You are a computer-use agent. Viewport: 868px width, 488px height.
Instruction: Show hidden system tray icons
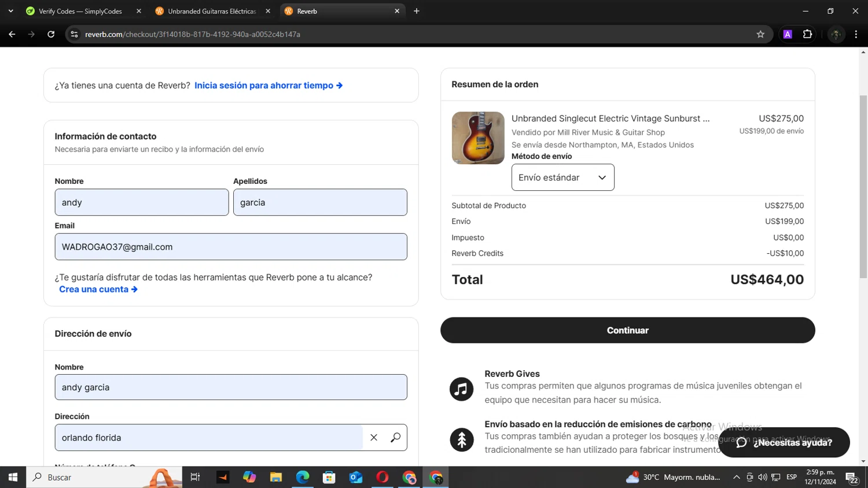click(x=736, y=477)
